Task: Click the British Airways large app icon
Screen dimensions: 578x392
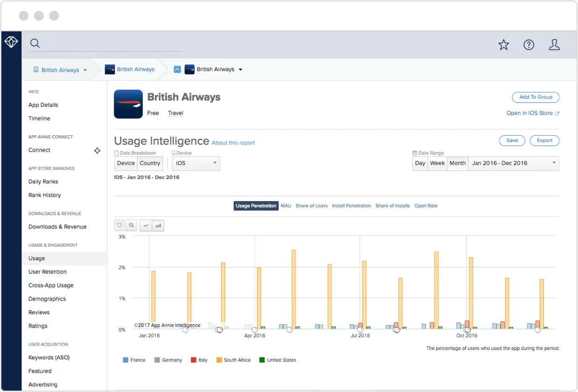Action: click(128, 104)
